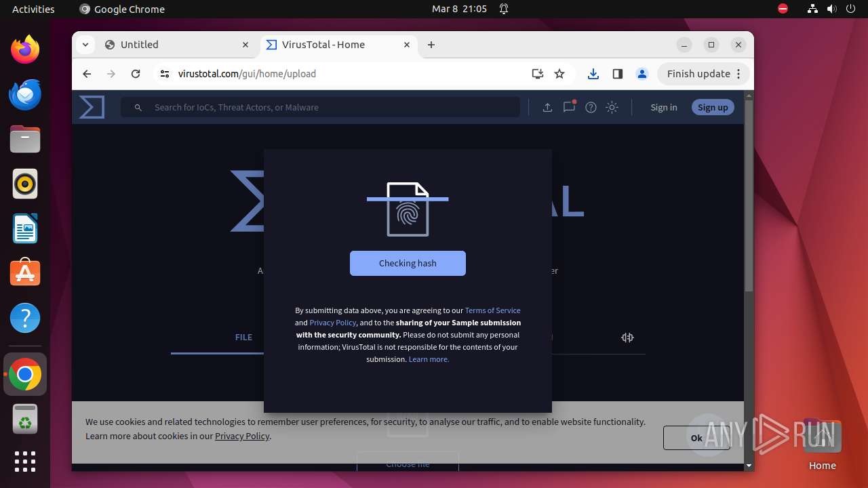Open Files manager in dock
868x488 pixels.
tap(25, 139)
